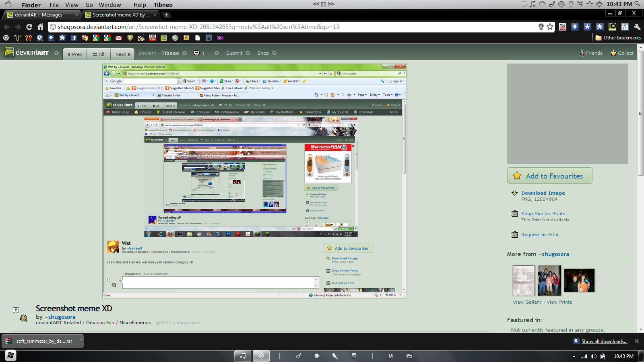Viewport: 644px width, 362px height.
Task: Open a new browser tab
Action: coord(167,15)
